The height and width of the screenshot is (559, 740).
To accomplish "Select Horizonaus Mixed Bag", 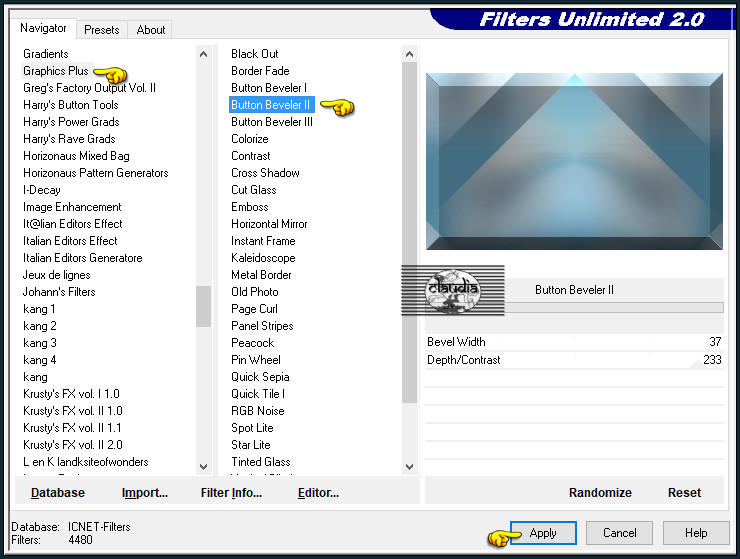I will point(76,156).
